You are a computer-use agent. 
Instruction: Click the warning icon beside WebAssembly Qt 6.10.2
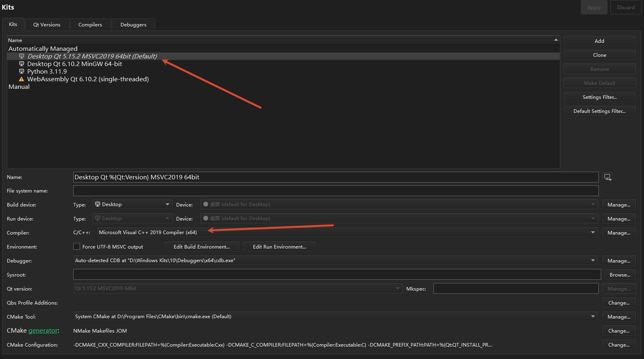(22, 79)
